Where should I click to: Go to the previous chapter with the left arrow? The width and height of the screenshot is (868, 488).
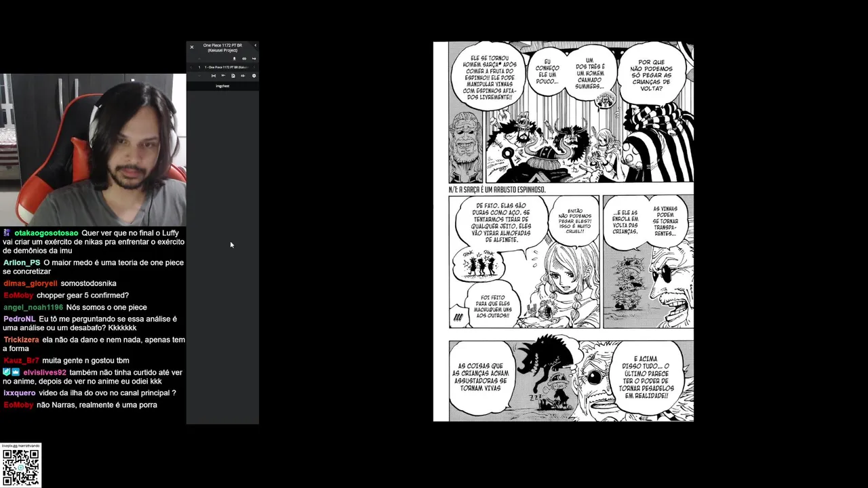pos(191,67)
